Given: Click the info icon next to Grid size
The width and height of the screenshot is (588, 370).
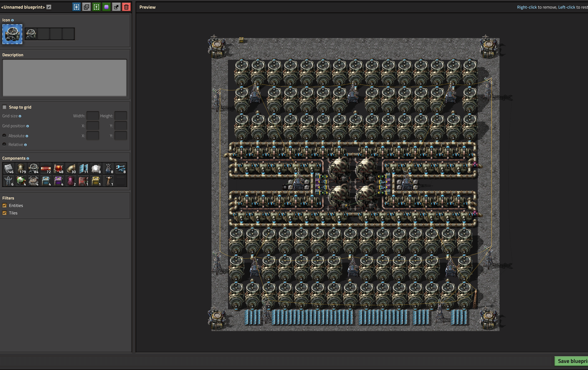Looking at the screenshot, I should coord(20,116).
